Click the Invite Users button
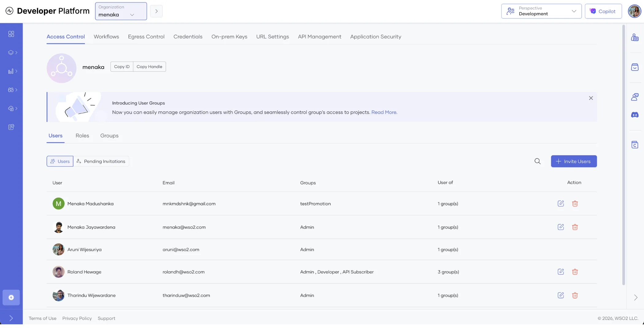 tap(574, 161)
